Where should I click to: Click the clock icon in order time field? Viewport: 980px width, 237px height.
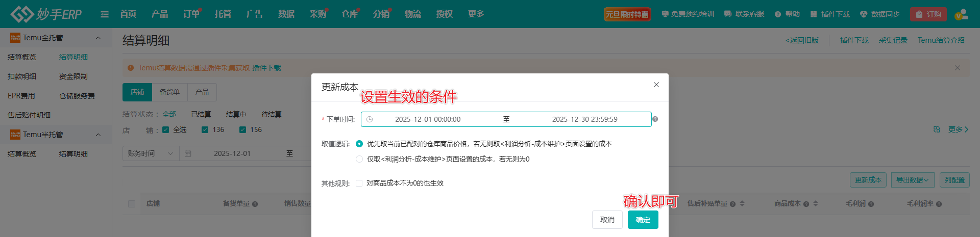coord(370,119)
